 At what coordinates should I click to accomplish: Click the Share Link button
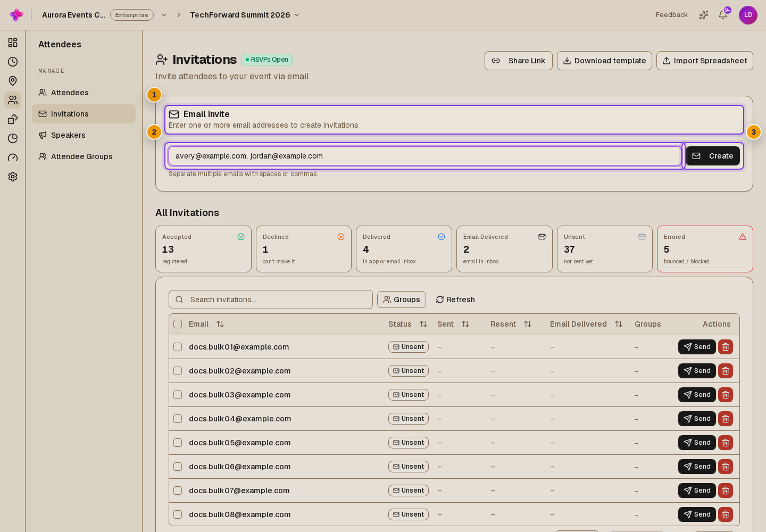519,61
